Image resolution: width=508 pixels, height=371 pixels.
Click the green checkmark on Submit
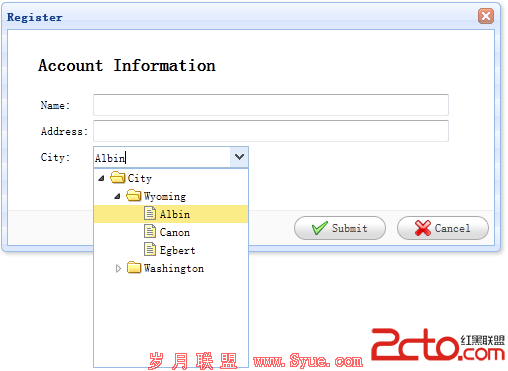click(x=319, y=228)
